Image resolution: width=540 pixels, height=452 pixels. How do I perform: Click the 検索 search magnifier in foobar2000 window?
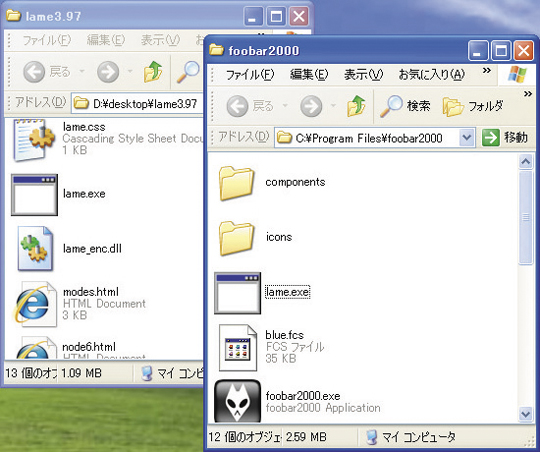pos(405,106)
